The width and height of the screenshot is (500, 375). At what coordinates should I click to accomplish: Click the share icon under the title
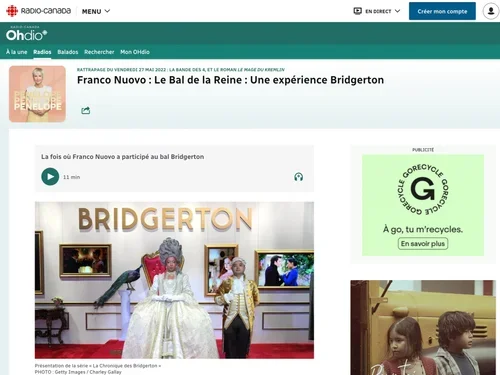tap(86, 110)
